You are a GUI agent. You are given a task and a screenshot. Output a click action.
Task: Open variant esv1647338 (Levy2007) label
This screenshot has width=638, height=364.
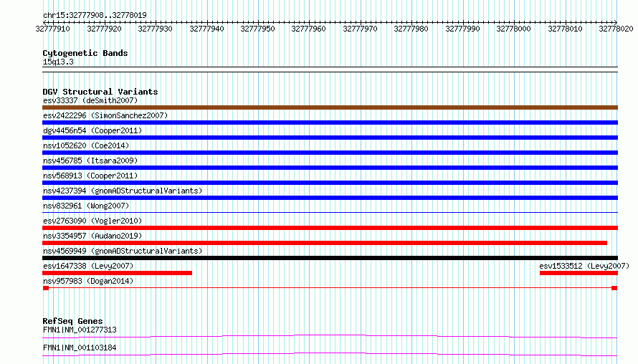pos(88,266)
